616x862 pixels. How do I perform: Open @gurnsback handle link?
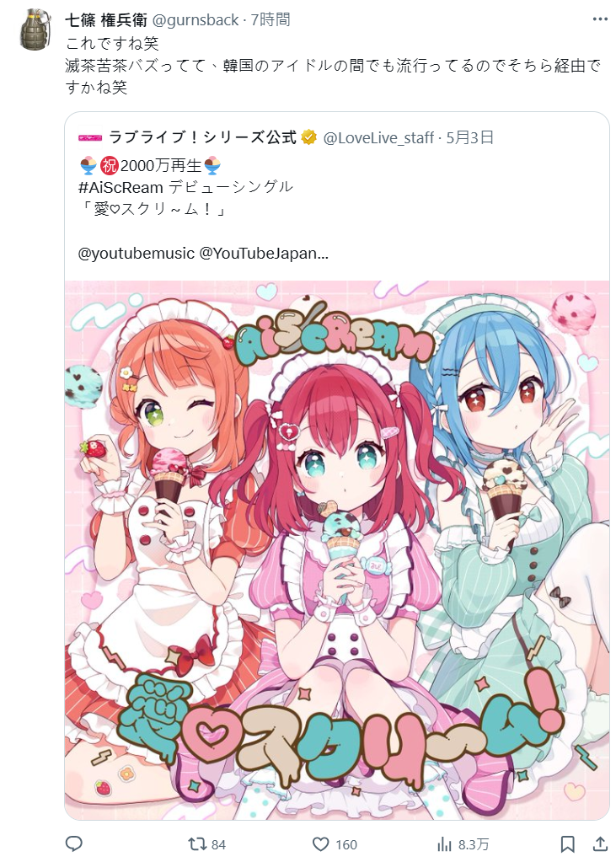point(196,19)
